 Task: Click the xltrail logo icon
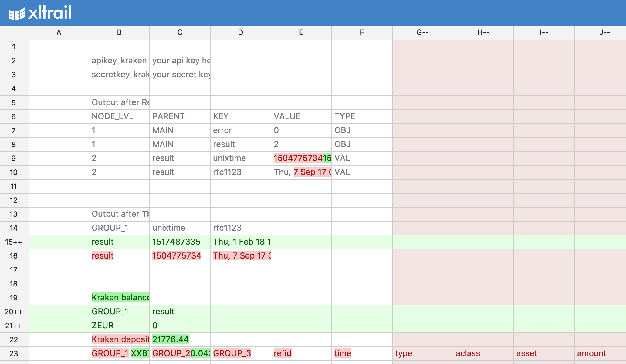[x=17, y=14]
